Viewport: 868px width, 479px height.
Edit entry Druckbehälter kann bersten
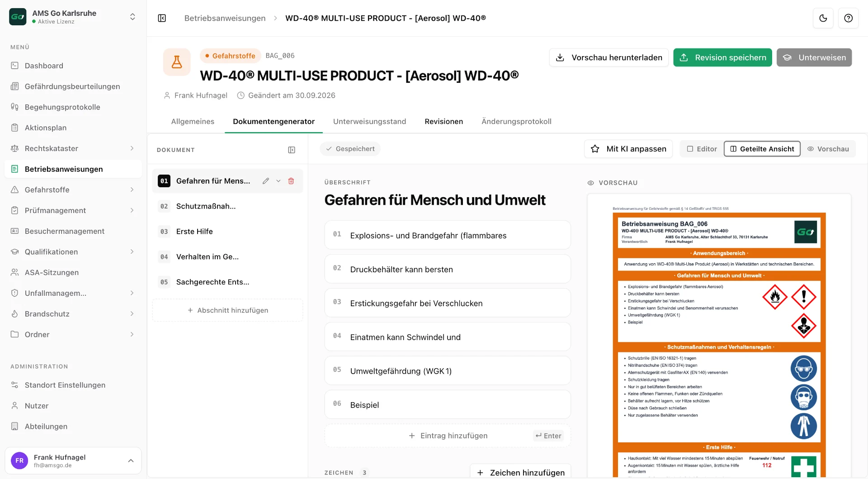448,269
